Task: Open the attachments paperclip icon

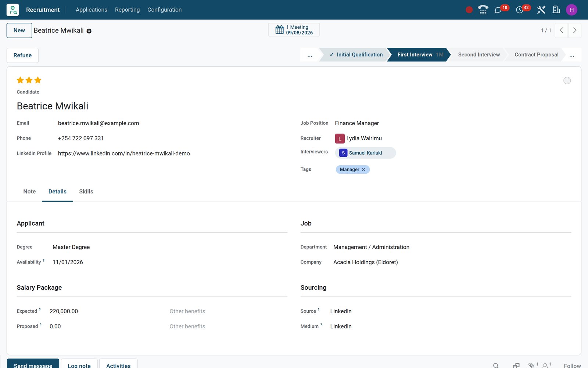Action: (x=531, y=365)
